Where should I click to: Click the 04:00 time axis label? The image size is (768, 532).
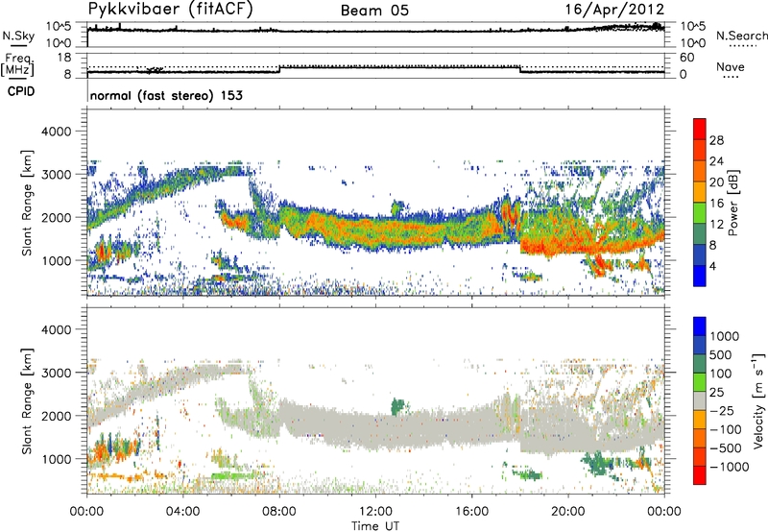pyautogui.click(x=183, y=512)
